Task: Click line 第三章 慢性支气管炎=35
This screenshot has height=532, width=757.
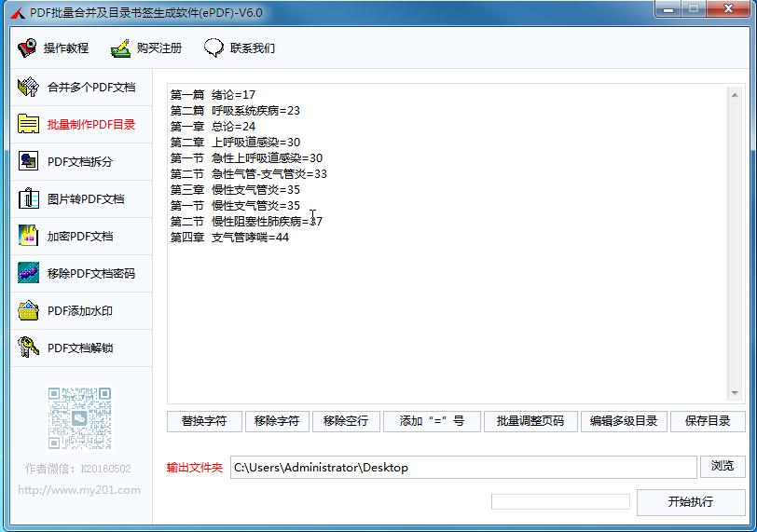Action: pos(235,189)
